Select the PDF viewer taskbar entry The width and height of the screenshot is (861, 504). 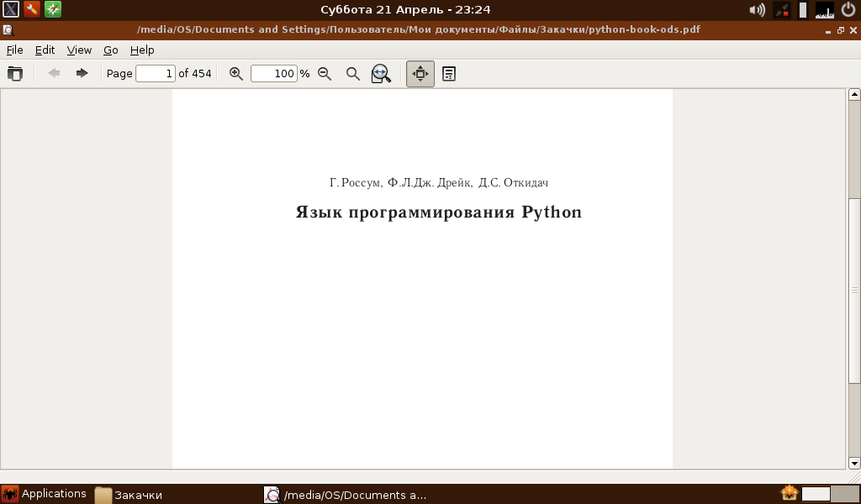pos(346,495)
